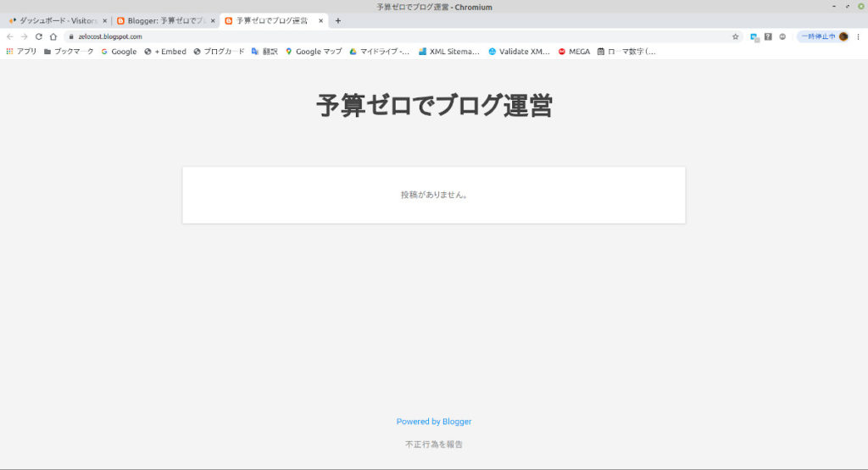Open a new tab with the plus button

click(x=337, y=21)
